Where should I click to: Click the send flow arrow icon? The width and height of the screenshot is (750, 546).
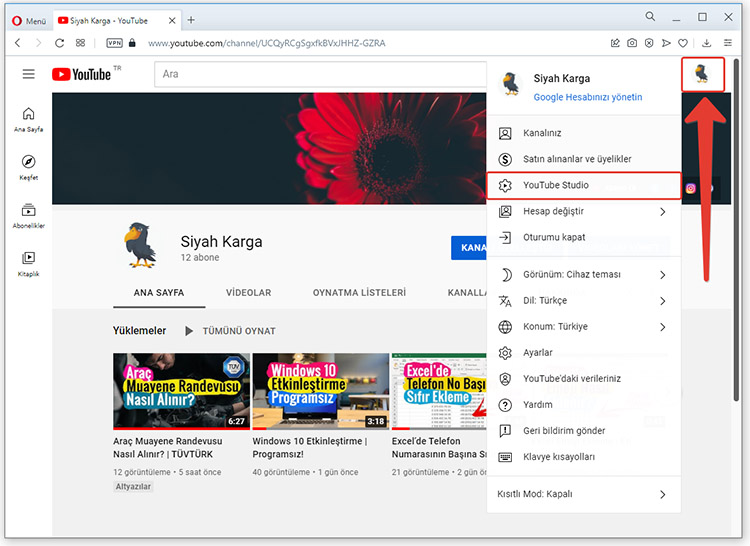click(x=666, y=43)
